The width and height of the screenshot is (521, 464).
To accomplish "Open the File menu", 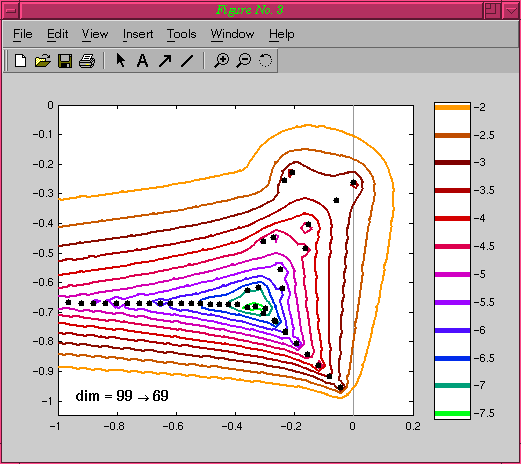I will point(23,34).
